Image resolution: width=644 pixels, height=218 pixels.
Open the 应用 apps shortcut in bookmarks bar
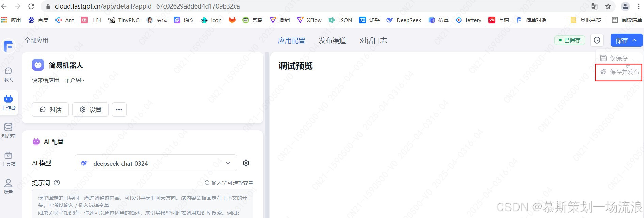pos(11,20)
